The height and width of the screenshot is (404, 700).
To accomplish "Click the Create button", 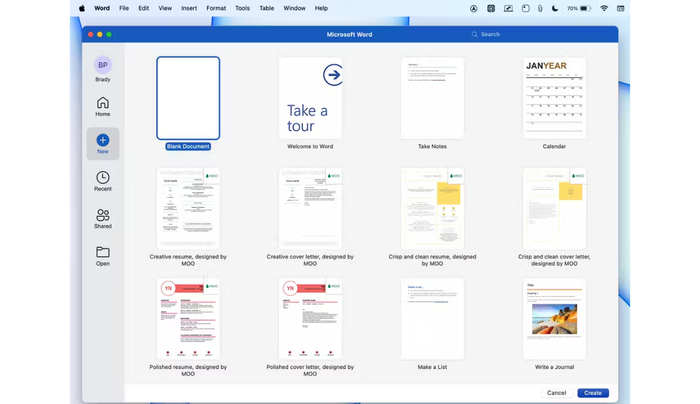I will (x=593, y=393).
